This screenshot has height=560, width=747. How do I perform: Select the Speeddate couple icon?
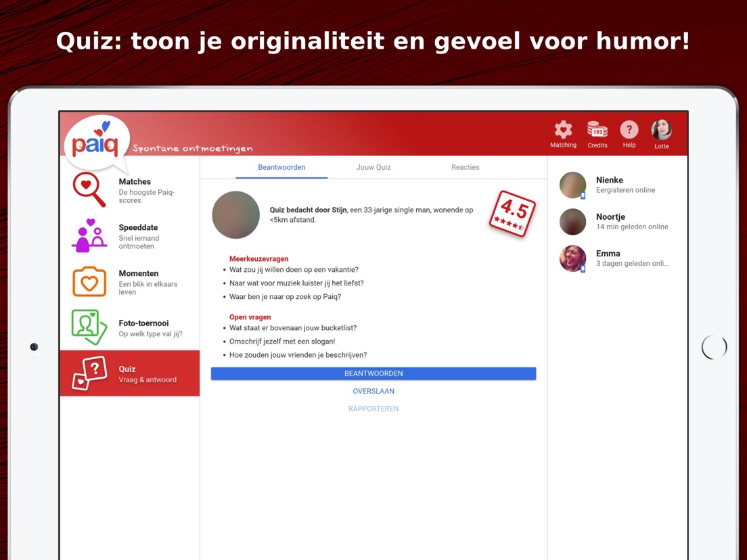89,236
